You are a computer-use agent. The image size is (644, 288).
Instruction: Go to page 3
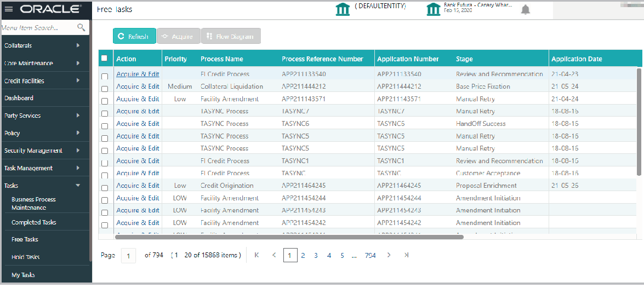(x=316, y=255)
